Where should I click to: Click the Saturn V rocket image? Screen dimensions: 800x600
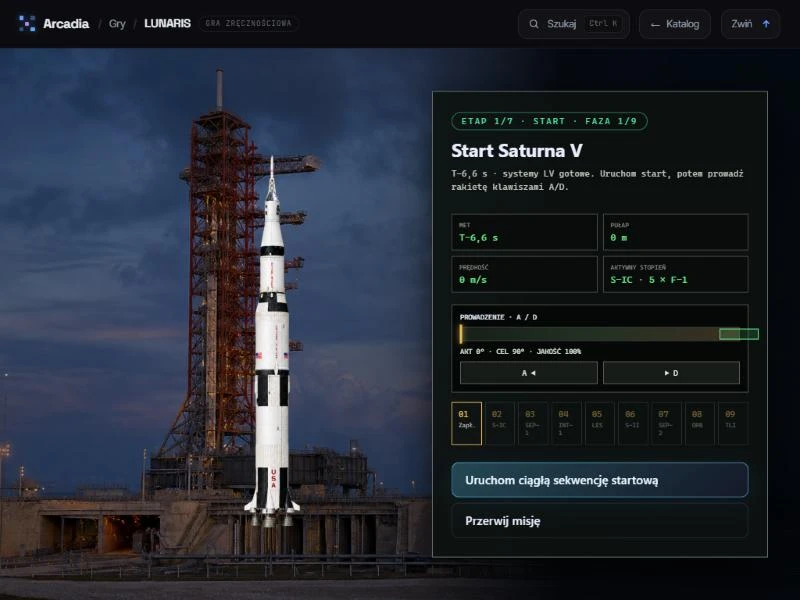pos(272,342)
